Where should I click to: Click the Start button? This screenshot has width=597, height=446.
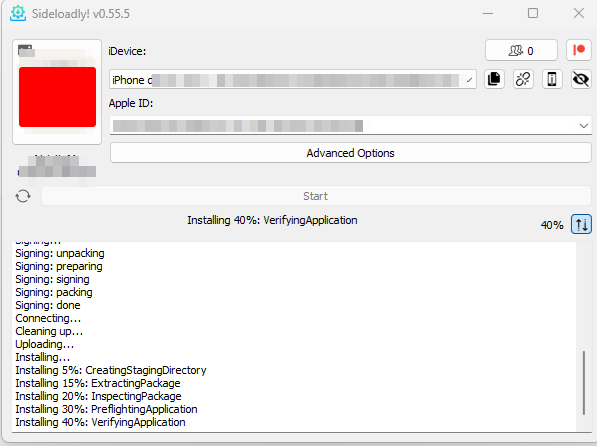(x=316, y=196)
